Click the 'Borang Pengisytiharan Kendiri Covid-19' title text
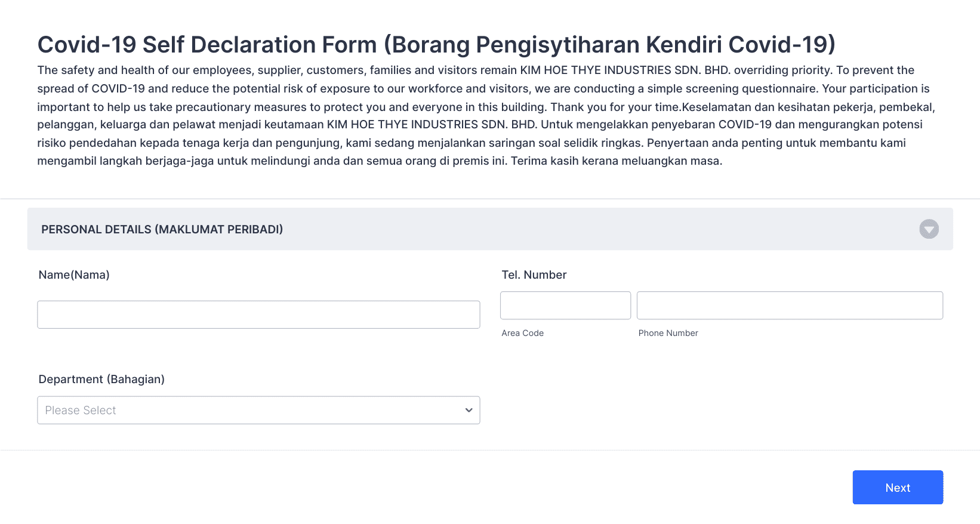This screenshot has width=980, height=524. pyautogui.click(x=609, y=45)
